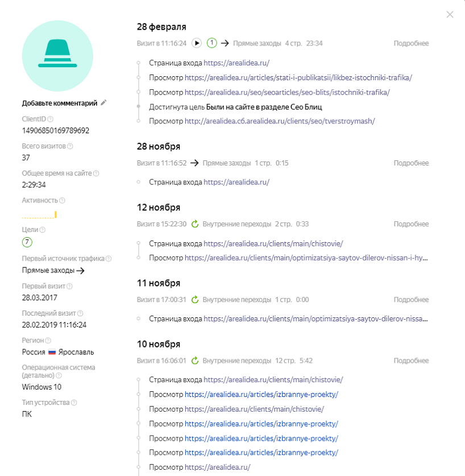Open the seo-blits istochniki-trafika link
The height and width of the screenshot is (476, 465).
pos(287,92)
